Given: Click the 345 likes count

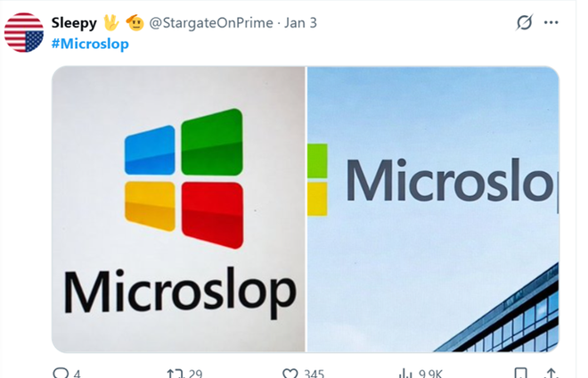Looking at the screenshot, I should [313, 374].
